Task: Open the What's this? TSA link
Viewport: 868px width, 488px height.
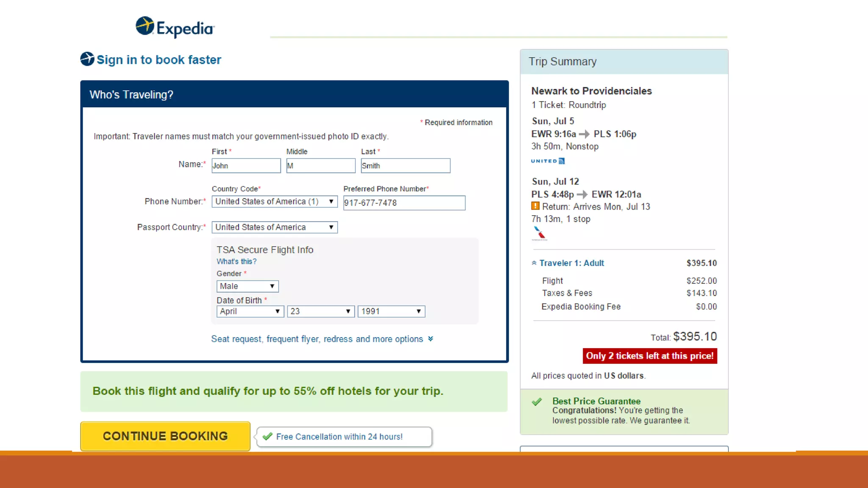Action: coord(236,261)
